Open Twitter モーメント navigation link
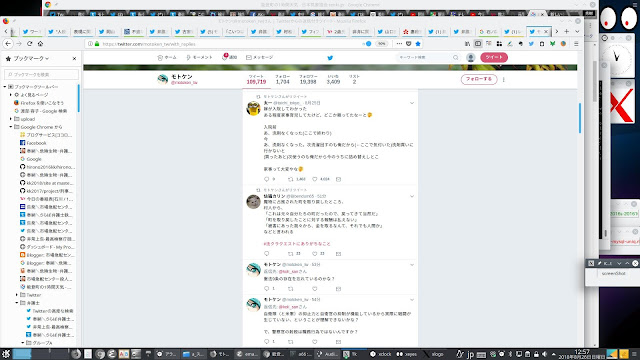The height and width of the screenshot is (360, 640). tap(199, 58)
